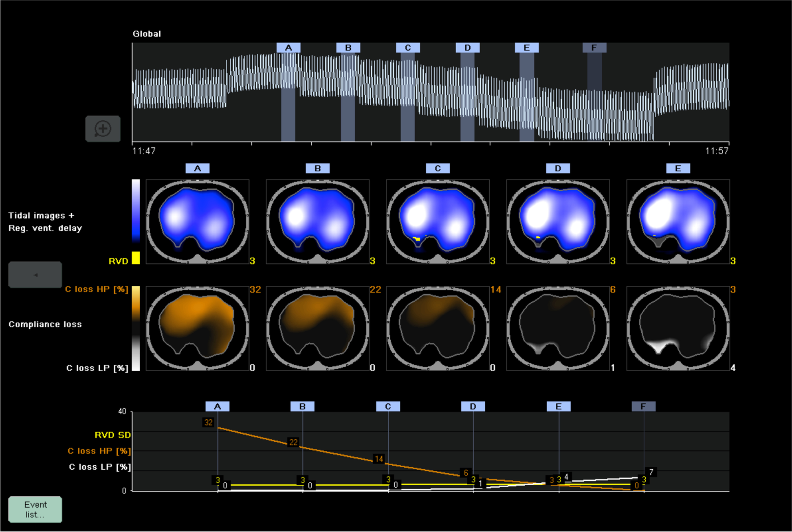Open the Event list
The width and height of the screenshot is (792, 532).
click(35, 509)
